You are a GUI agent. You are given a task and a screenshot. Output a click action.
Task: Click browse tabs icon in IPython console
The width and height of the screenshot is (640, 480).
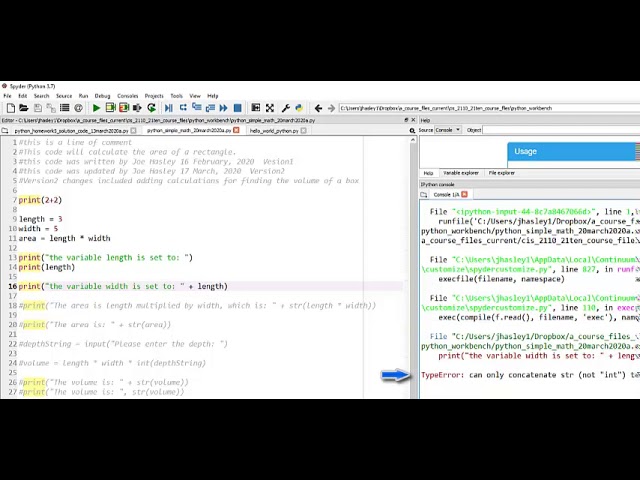click(424, 195)
